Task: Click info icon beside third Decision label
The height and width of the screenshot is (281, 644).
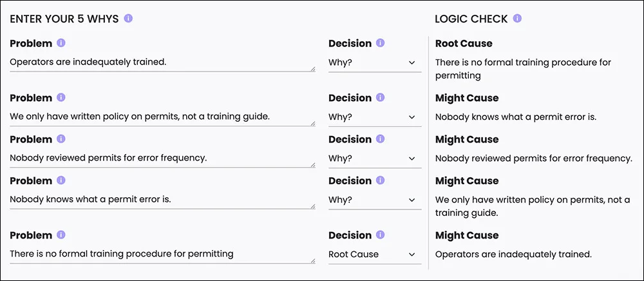Action: click(380, 139)
